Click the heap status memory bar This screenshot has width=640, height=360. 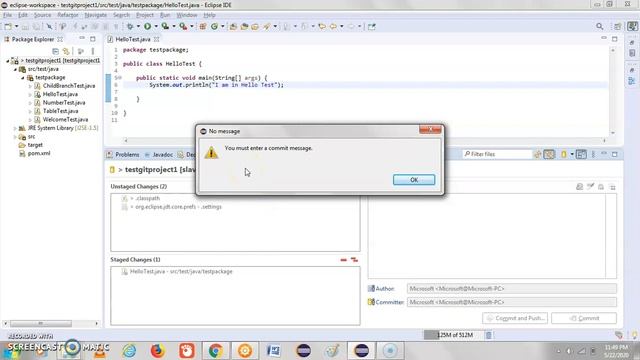[454, 335]
